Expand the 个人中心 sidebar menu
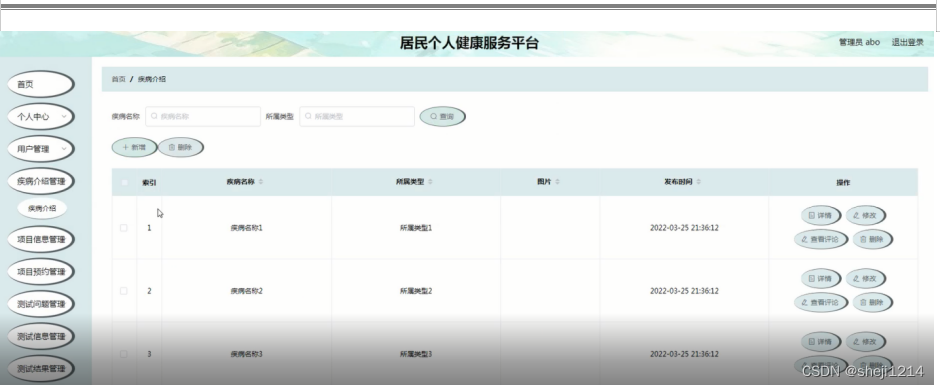This screenshot has width=940, height=389. 41,117
